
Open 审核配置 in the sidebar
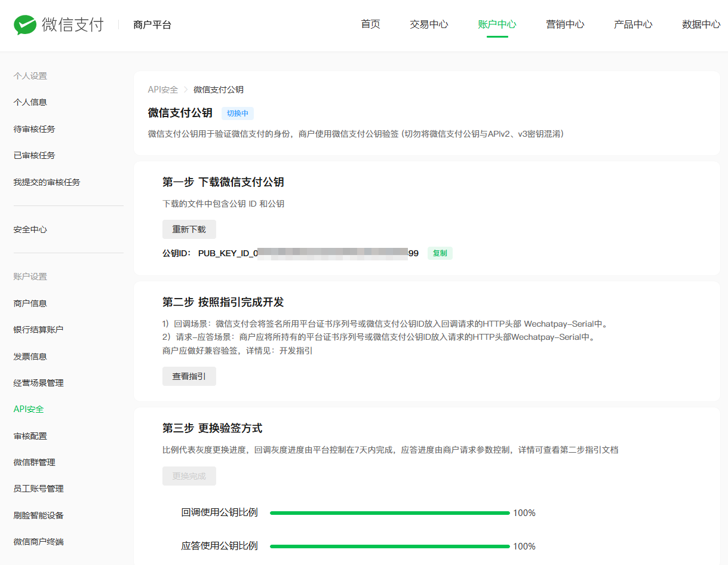(x=30, y=436)
